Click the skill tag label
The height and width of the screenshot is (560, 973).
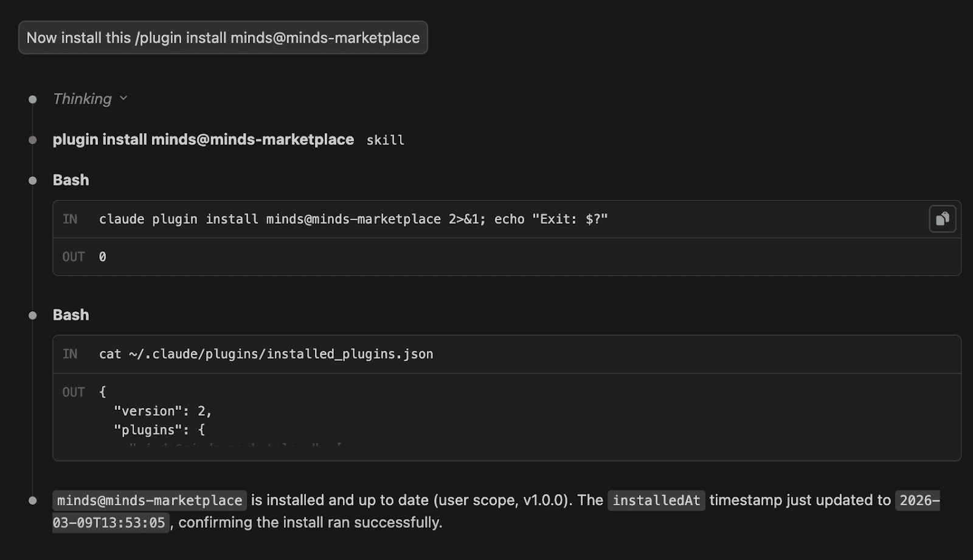pos(385,140)
